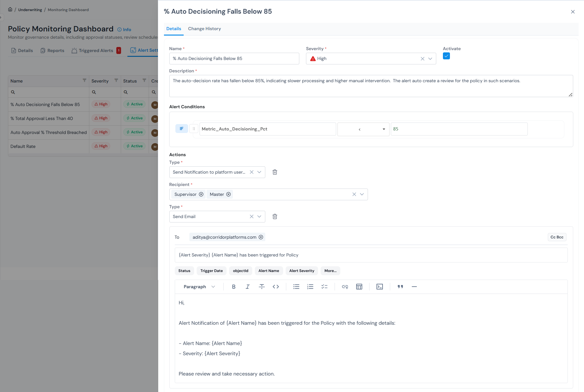This screenshot has height=392, width=584.
Task: Insert a numbered list
Action: pyautogui.click(x=310, y=287)
